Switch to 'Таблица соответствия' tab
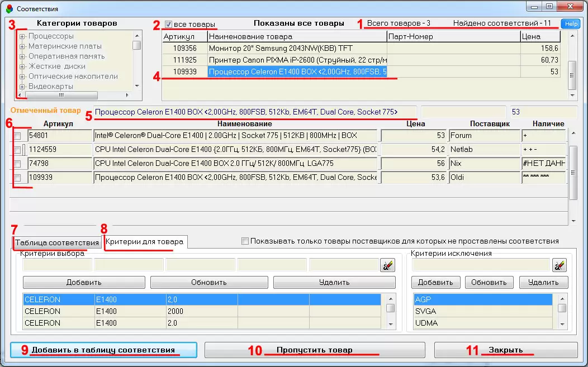 tap(56, 243)
